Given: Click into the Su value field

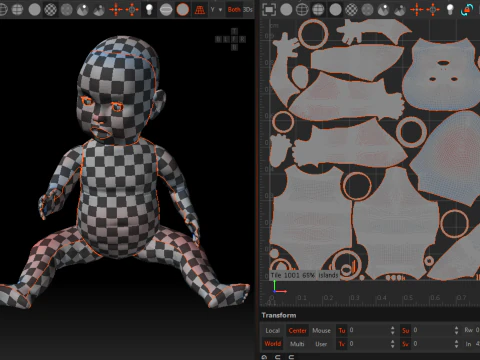Looking at the screenshot, I should click(x=432, y=330).
